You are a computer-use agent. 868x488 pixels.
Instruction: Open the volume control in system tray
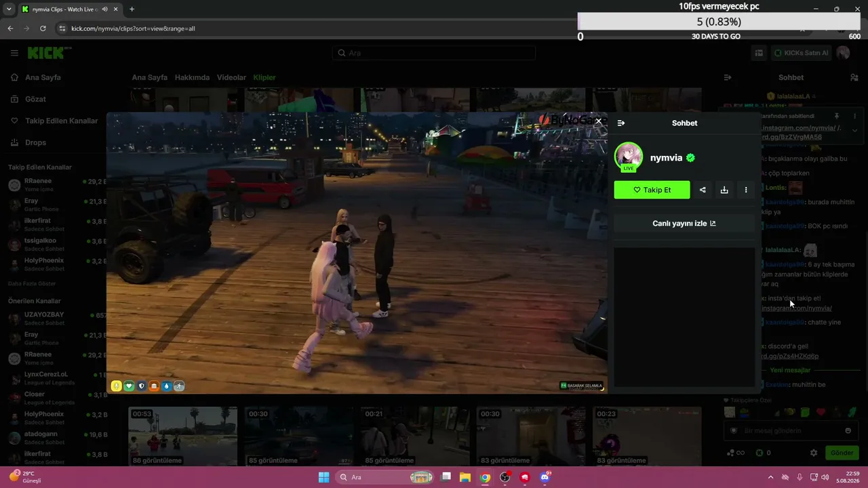coord(825,477)
